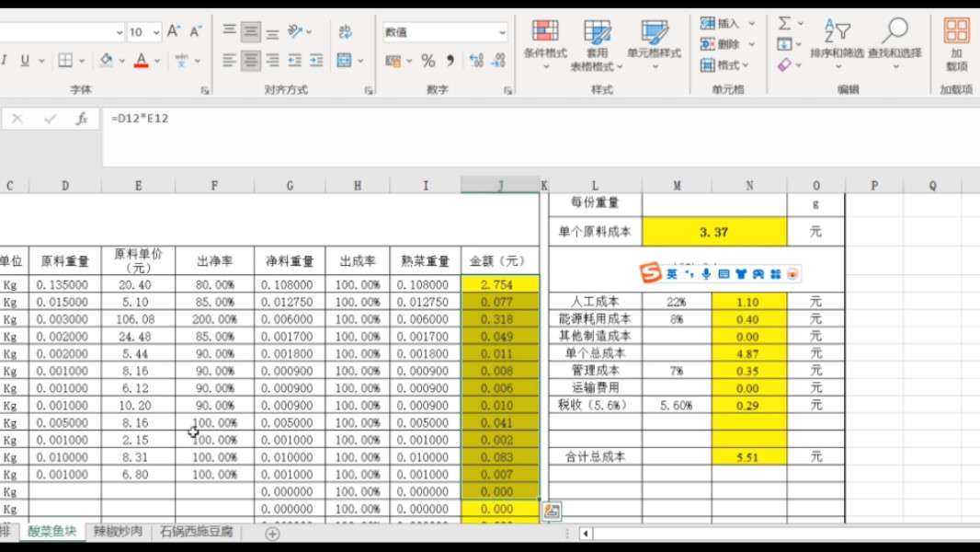980x552 pixels.
Task: Merge and center cells
Action: 345,60
